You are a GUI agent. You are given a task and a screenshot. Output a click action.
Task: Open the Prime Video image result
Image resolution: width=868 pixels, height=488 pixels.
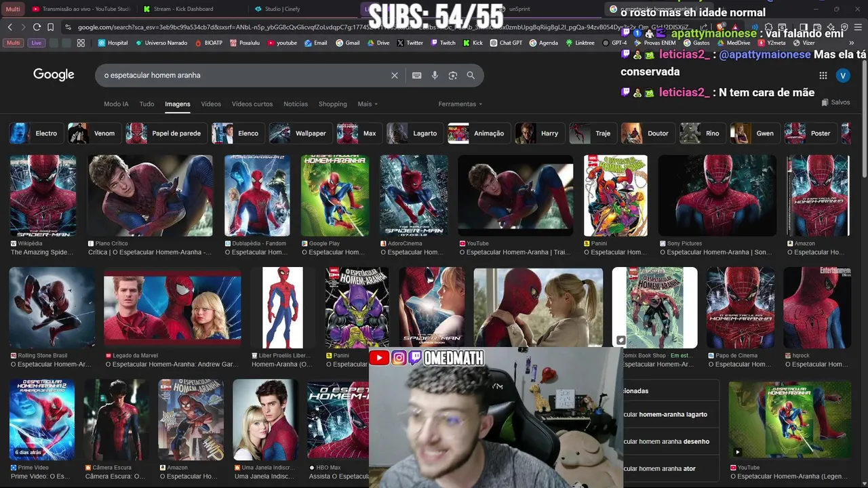pos(42,420)
